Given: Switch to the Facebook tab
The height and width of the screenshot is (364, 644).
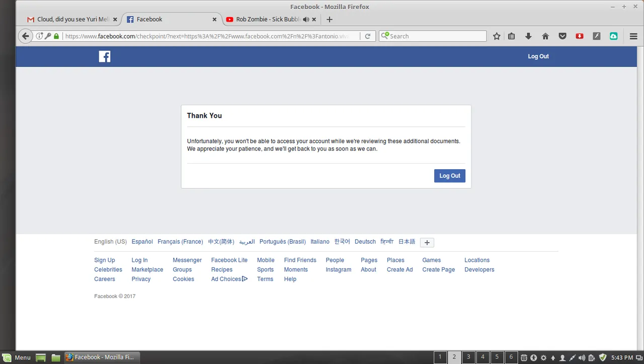Looking at the screenshot, I should [171, 20].
